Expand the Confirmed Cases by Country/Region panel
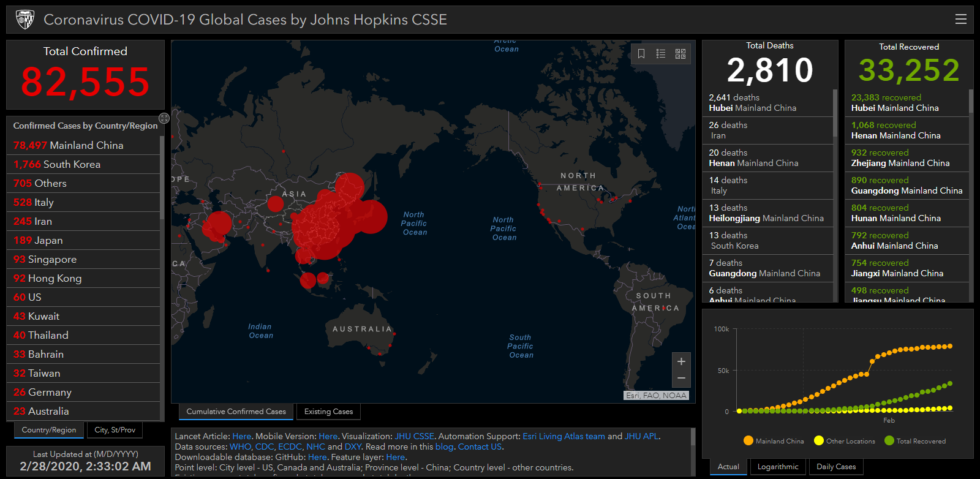This screenshot has width=980, height=479. (164, 118)
